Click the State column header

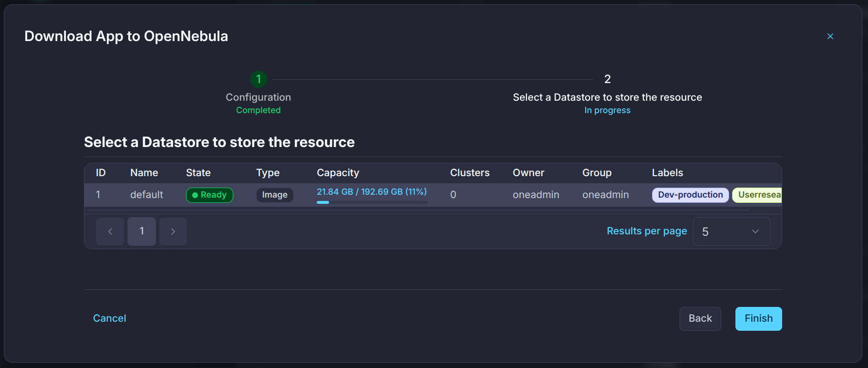pos(198,173)
